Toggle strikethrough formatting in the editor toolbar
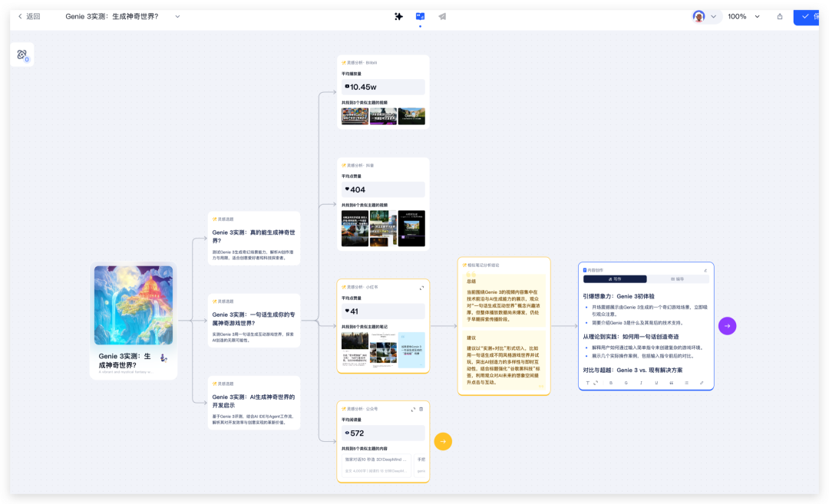Image resolution: width=829 pixels, height=504 pixels. 626,383
